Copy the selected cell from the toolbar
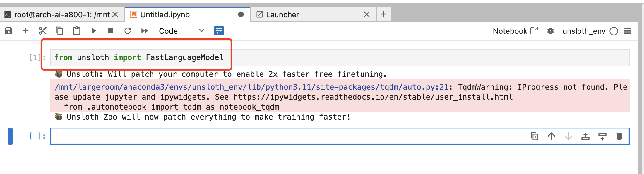 tap(60, 31)
